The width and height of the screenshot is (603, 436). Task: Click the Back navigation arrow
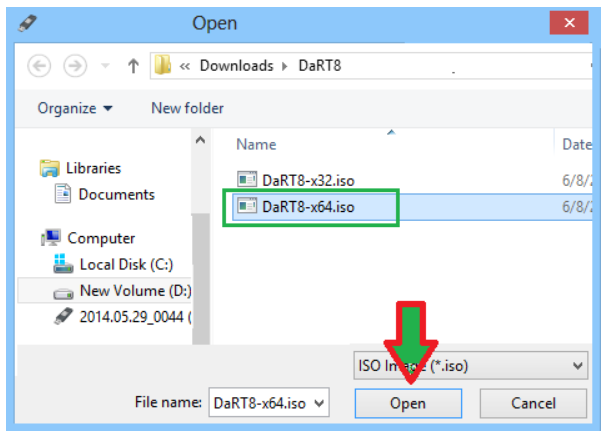pos(39,66)
